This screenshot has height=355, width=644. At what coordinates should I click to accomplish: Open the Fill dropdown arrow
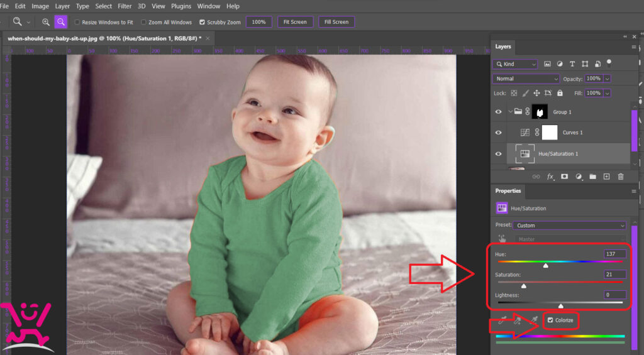pos(607,93)
